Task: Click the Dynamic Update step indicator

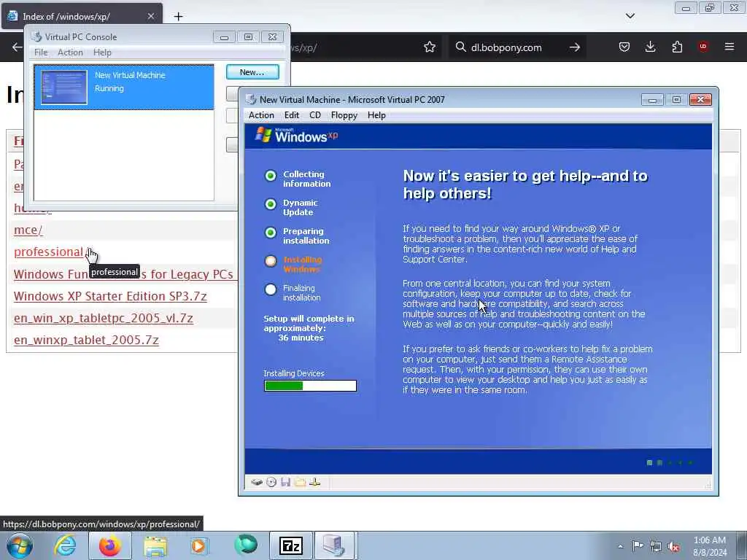Action: [x=271, y=204]
